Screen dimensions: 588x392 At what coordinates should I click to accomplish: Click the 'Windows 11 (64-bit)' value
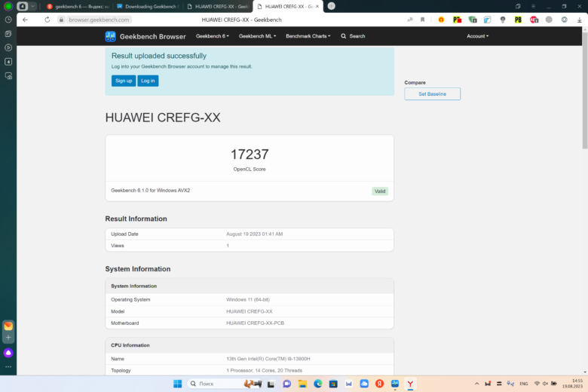(x=248, y=300)
